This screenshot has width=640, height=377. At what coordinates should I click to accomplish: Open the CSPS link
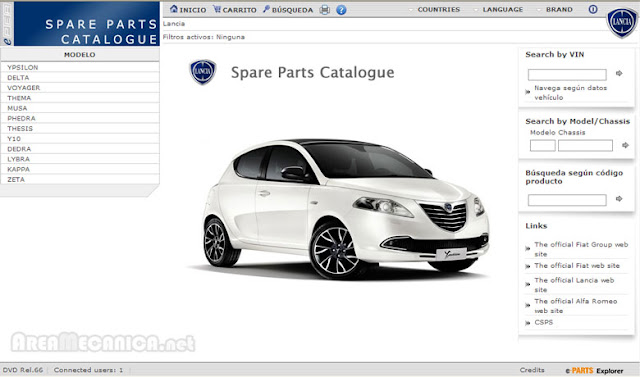coord(544,322)
